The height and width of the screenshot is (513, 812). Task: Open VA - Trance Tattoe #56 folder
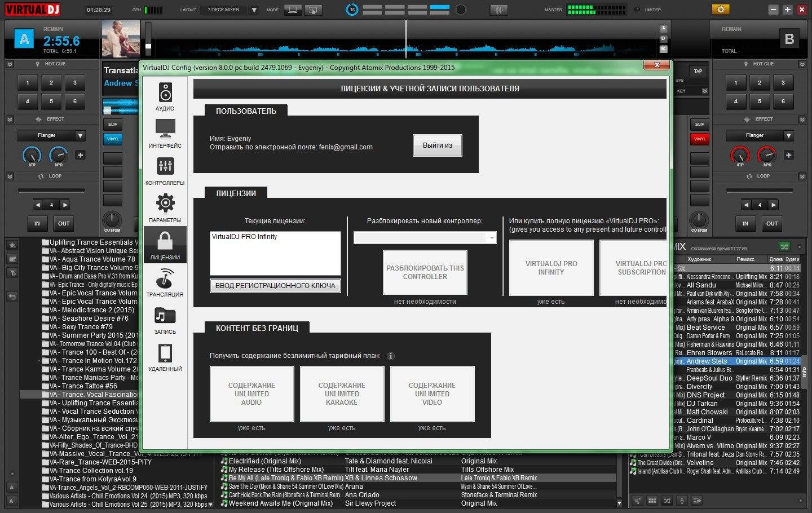pos(83,386)
